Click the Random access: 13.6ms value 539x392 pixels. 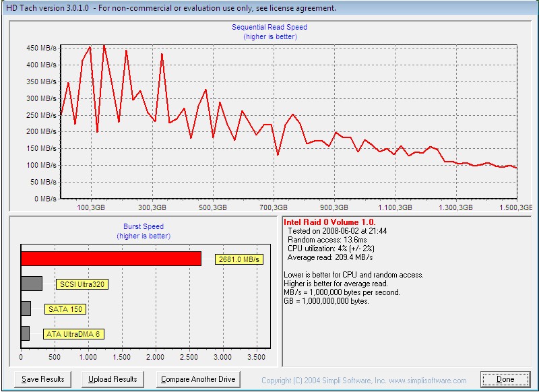327,240
